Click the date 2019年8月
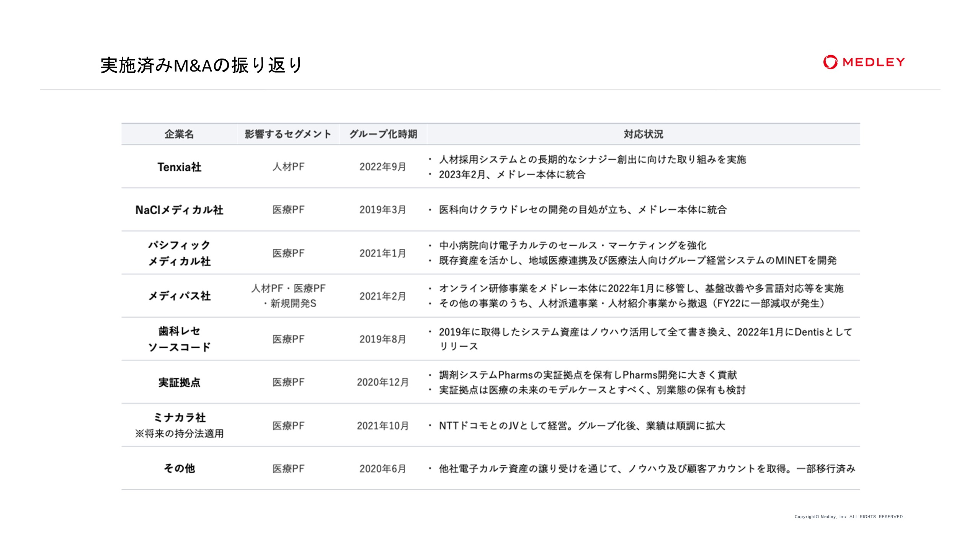This screenshot has width=980, height=551. 383,339
